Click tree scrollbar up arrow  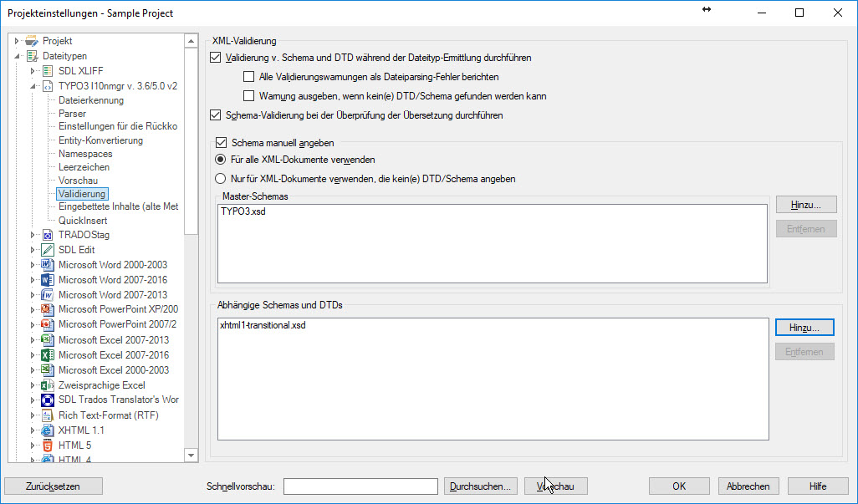191,41
